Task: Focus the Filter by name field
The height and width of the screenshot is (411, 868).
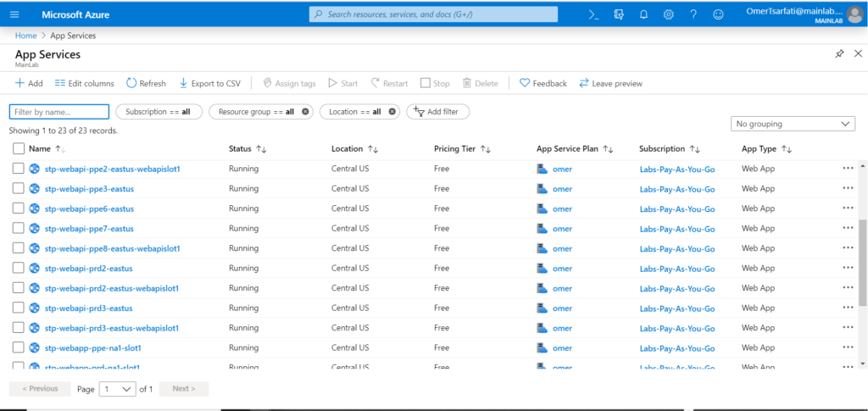Action: click(59, 112)
